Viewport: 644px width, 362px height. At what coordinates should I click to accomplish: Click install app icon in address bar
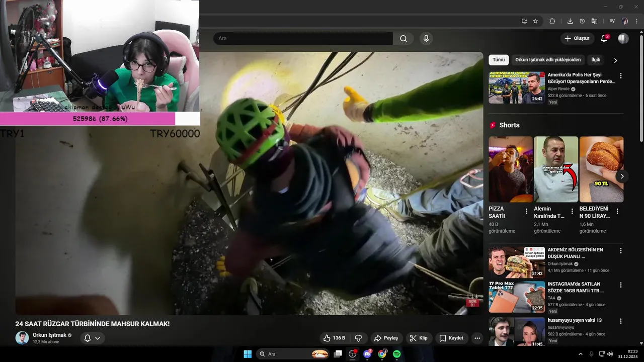pos(524,21)
